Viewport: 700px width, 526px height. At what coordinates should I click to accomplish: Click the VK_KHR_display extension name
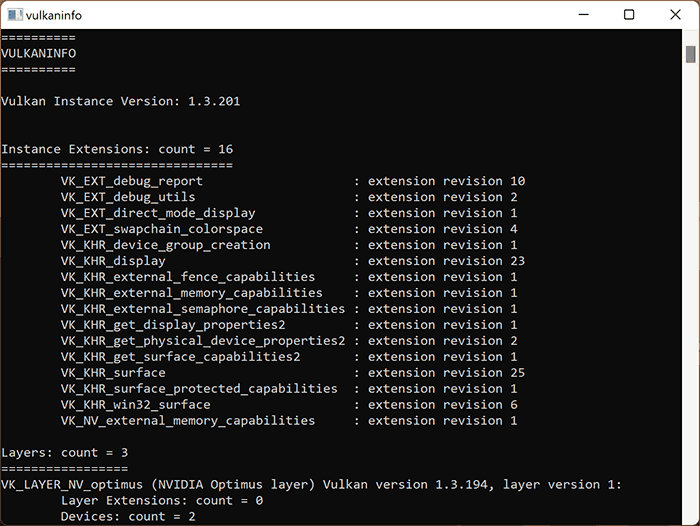click(113, 261)
